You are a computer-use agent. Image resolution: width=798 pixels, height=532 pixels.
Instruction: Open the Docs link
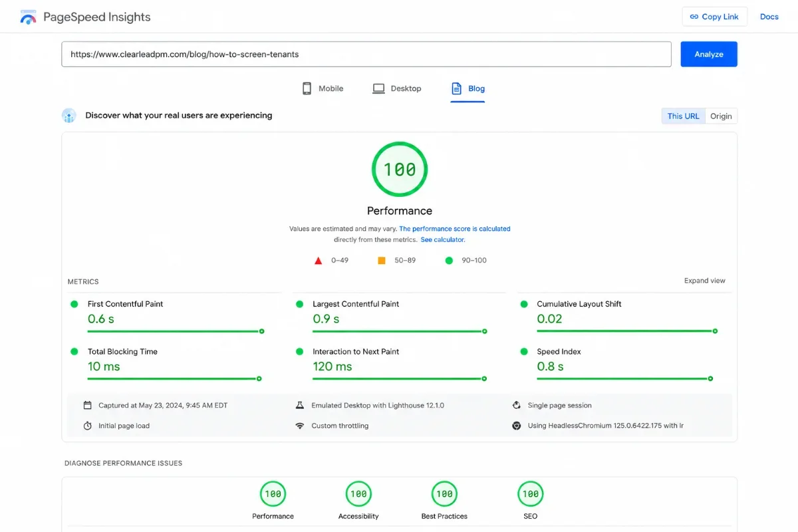(769, 17)
